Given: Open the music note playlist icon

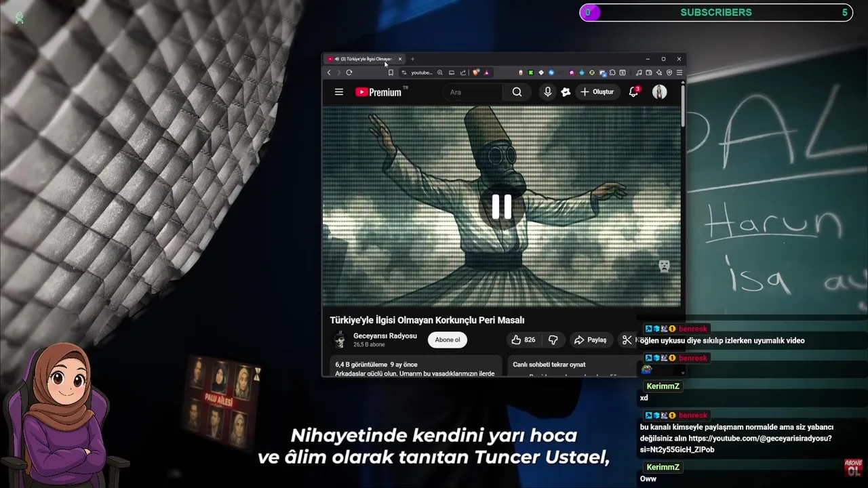Looking at the screenshot, I should (639, 73).
